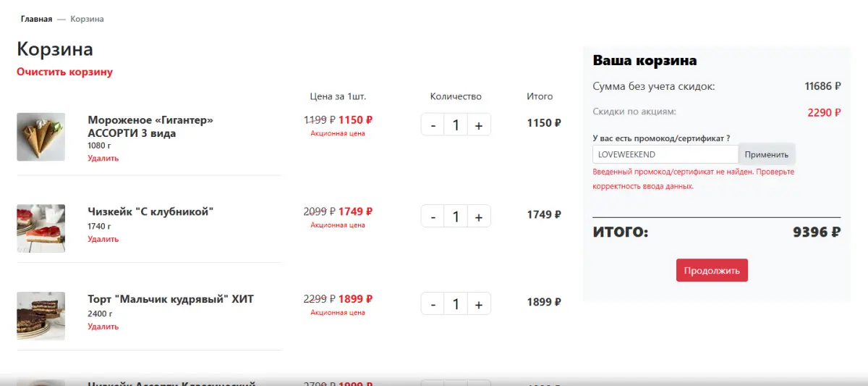Decrease quantity of Мороженое «Гигантер»
868x386 pixels.
pyautogui.click(x=433, y=125)
